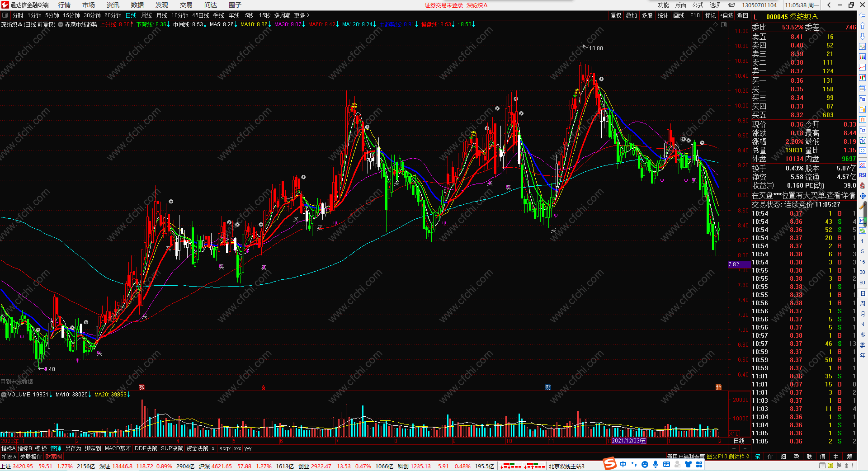The width and height of the screenshot is (868, 471).
Task: Click the 2021/12/03 date marker on timeline
Action: point(629,441)
